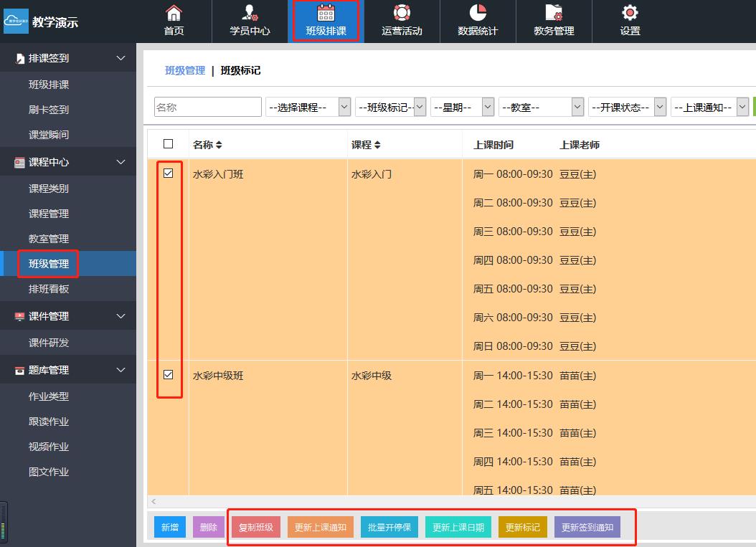Click the 首页 home icon

click(174, 13)
